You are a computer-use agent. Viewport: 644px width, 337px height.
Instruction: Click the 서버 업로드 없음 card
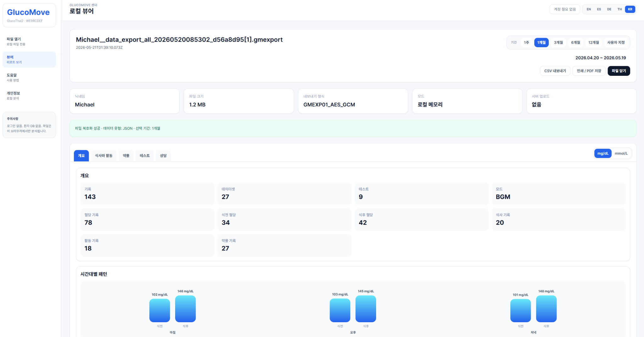581,101
